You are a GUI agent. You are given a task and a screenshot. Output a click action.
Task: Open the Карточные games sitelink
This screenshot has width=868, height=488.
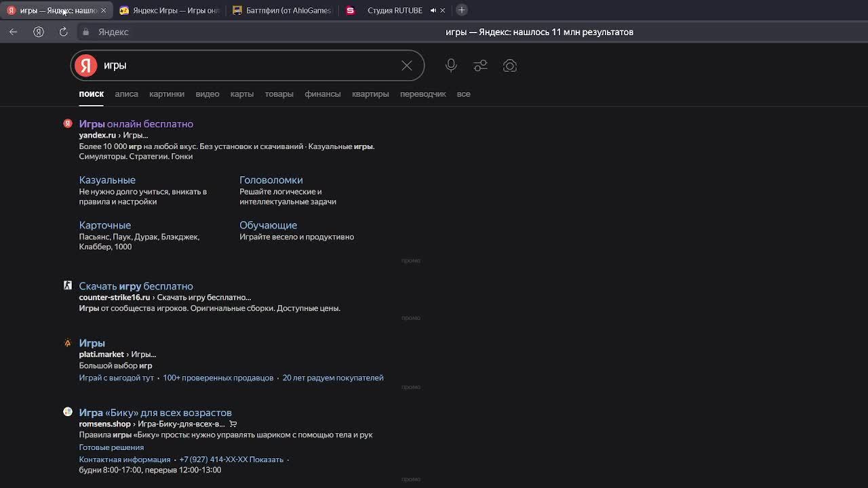click(x=105, y=225)
